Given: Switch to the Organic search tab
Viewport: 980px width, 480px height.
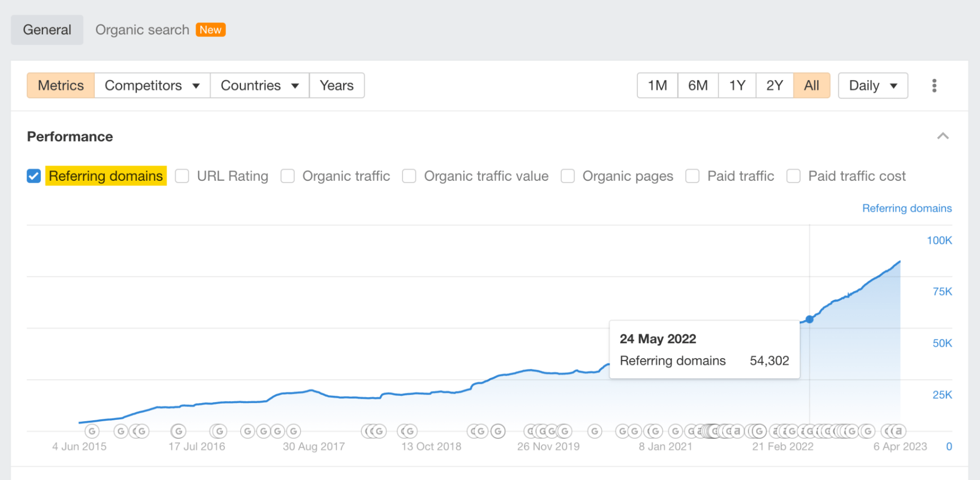Looking at the screenshot, I should 142,29.
